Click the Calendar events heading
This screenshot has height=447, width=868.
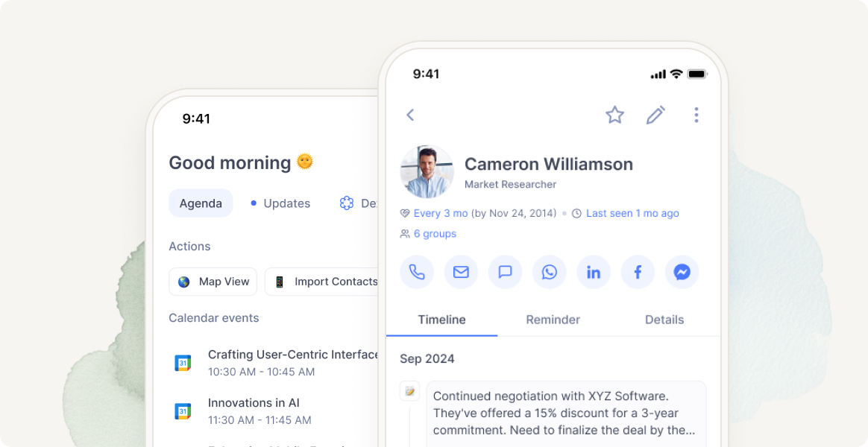(214, 318)
